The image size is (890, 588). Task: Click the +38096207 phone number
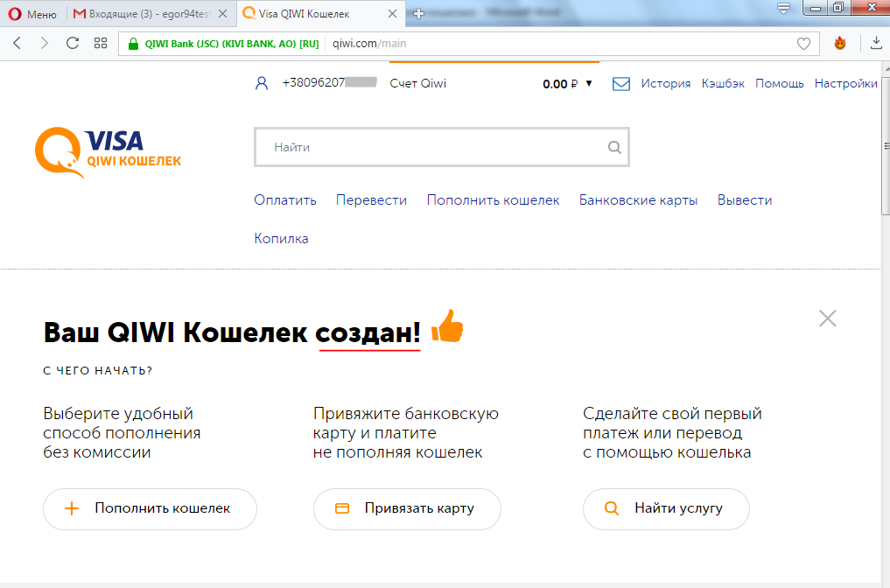click(329, 83)
